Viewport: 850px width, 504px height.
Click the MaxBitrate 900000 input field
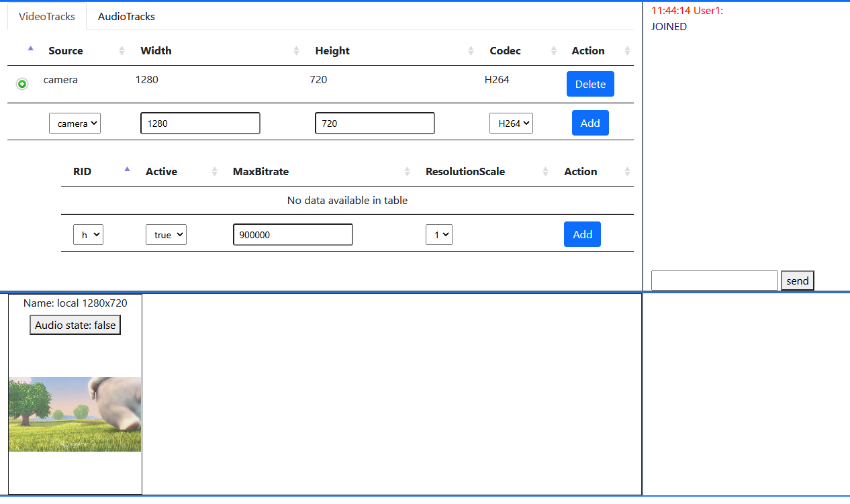pos(293,235)
